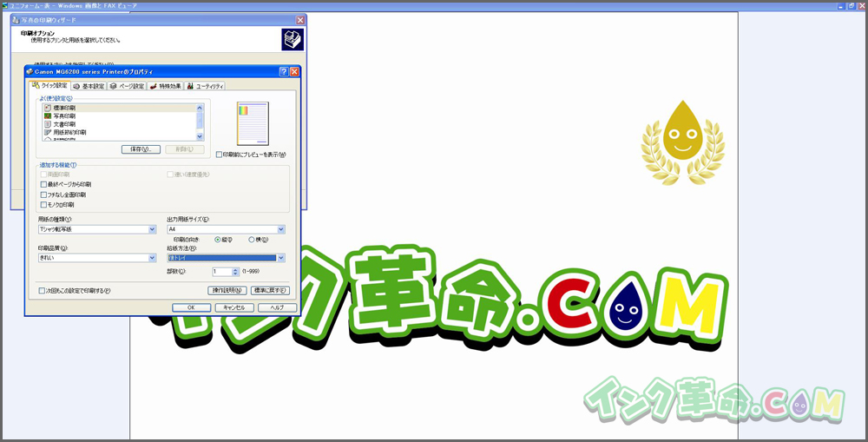Select 横 (landscape) orientation radio button

click(252, 240)
